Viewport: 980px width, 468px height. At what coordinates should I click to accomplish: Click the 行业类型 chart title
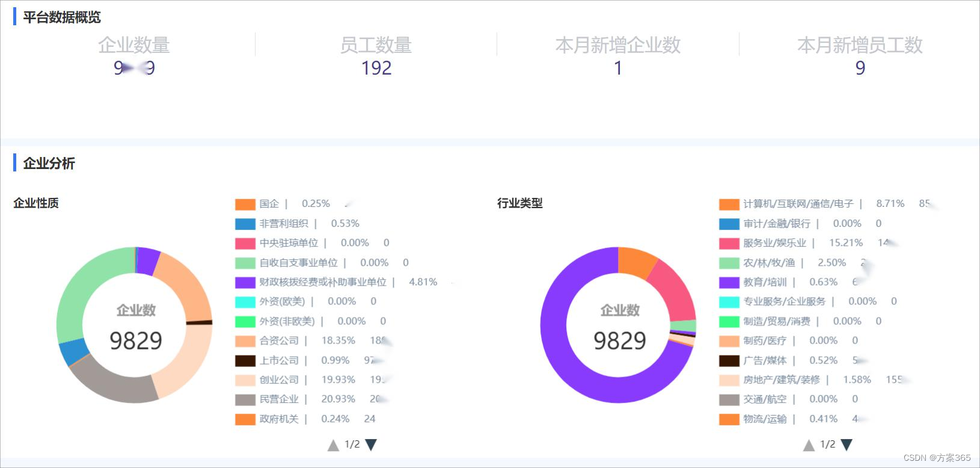coord(520,203)
